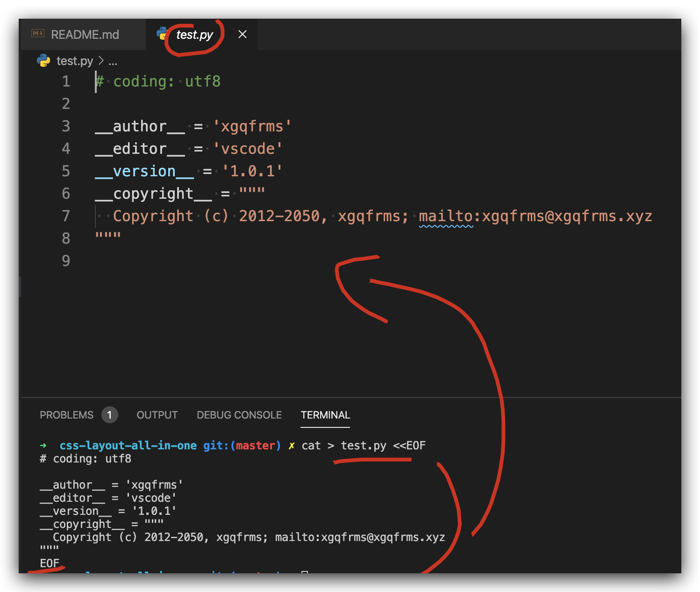Click the __author__ variable in editor
This screenshot has width=700, height=592.
(x=140, y=126)
